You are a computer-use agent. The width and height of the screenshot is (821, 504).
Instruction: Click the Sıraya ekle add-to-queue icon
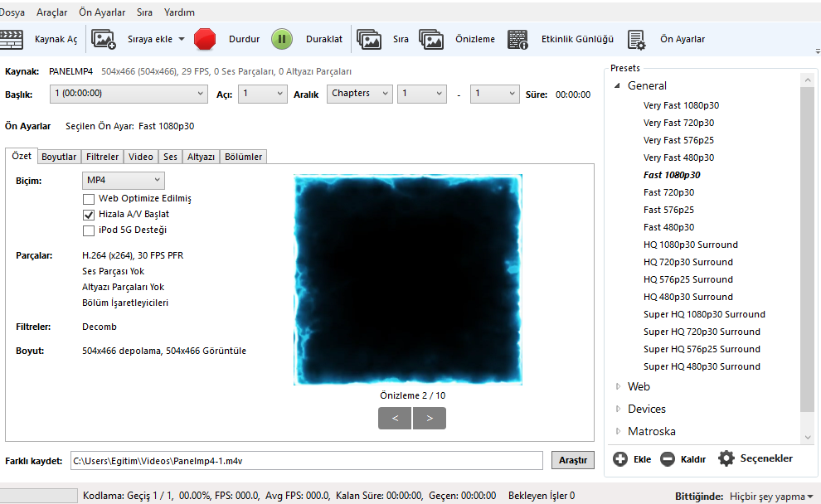point(103,39)
